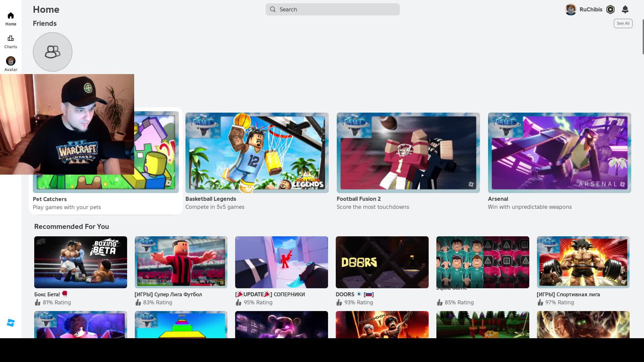Click the RuChibis profile avatar picture
Image resolution: width=644 pixels, height=362 pixels.
coord(571,9)
